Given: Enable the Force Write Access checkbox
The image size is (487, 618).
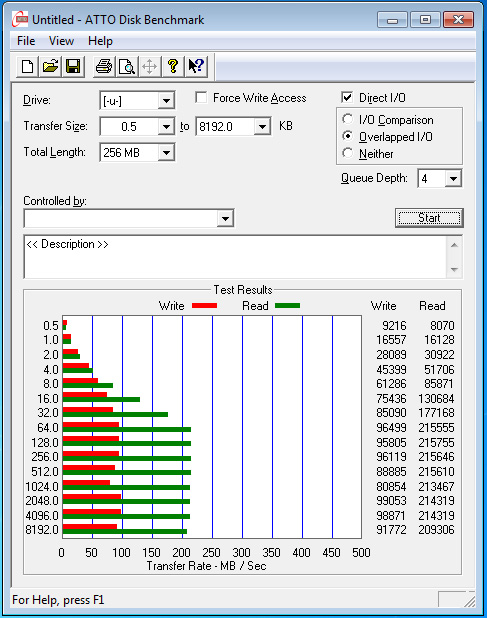Looking at the screenshot, I should tap(201, 97).
